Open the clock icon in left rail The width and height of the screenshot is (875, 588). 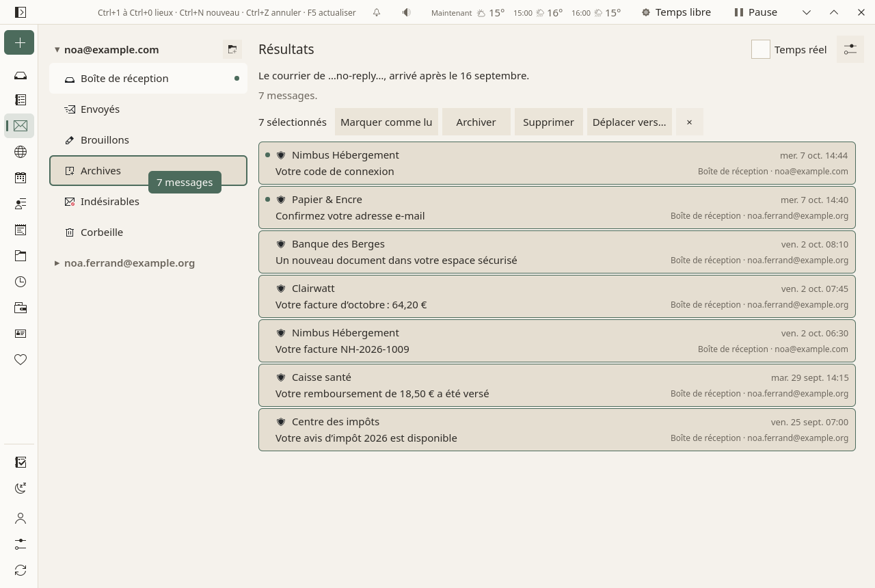(21, 282)
